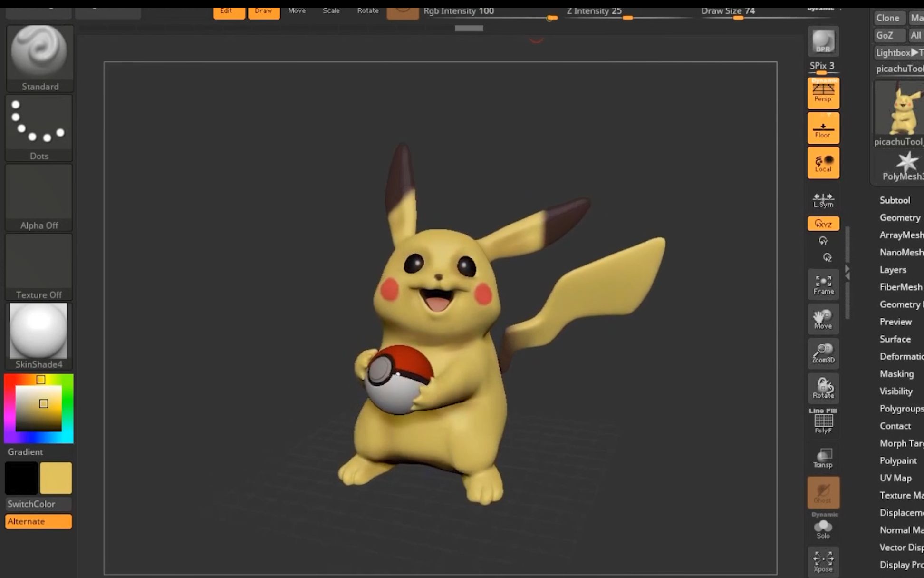The width and height of the screenshot is (924, 578).
Task: Expand the Masking section
Action: click(896, 374)
